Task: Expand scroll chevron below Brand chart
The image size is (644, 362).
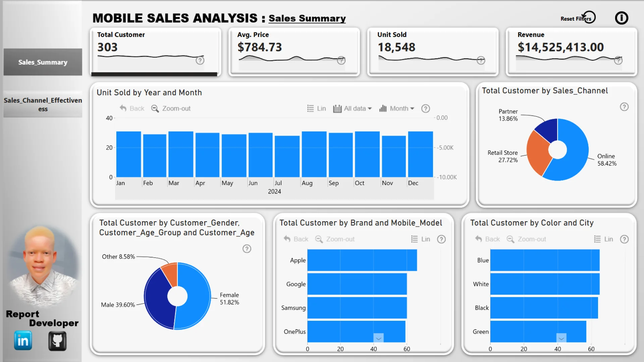Action: coord(378,338)
